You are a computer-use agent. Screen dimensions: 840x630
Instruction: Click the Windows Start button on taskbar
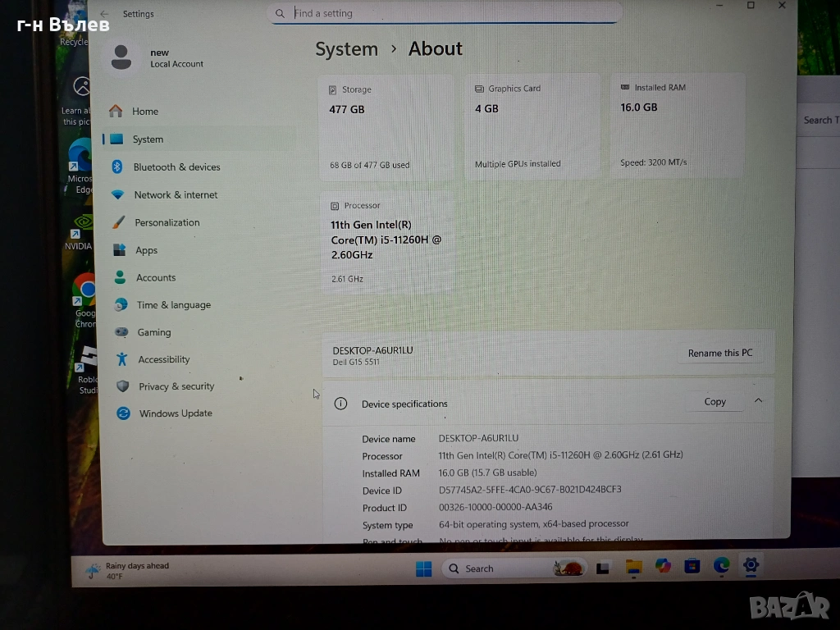click(x=423, y=568)
